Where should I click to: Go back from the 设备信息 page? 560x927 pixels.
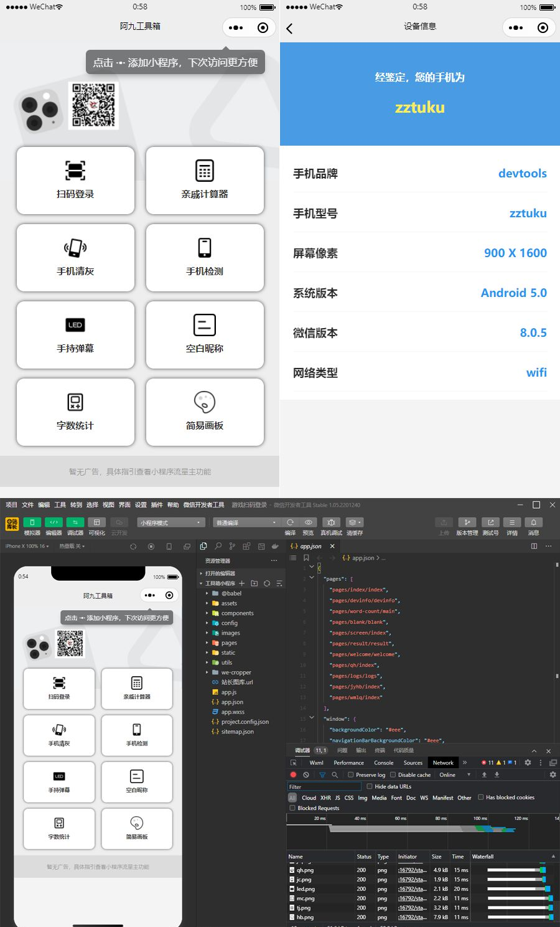click(x=289, y=28)
